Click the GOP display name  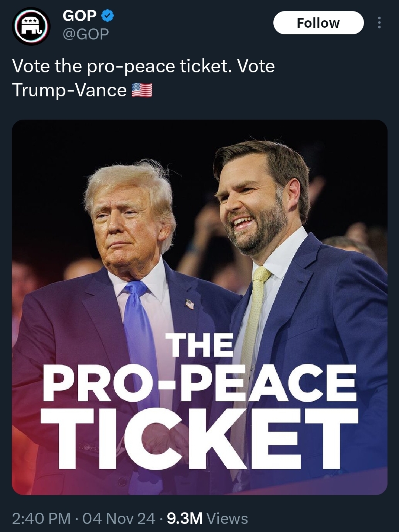pyautogui.click(x=79, y=16)
